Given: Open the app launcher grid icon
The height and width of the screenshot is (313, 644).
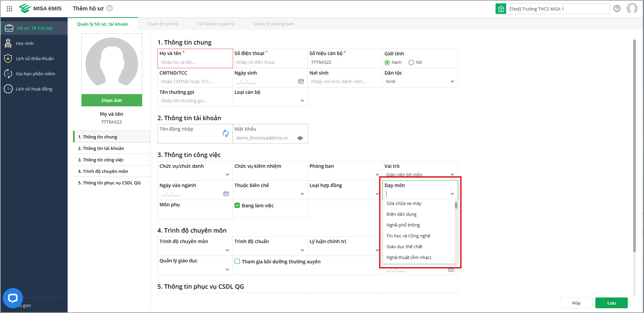Looking at the screenshot, I should point(9,9).
